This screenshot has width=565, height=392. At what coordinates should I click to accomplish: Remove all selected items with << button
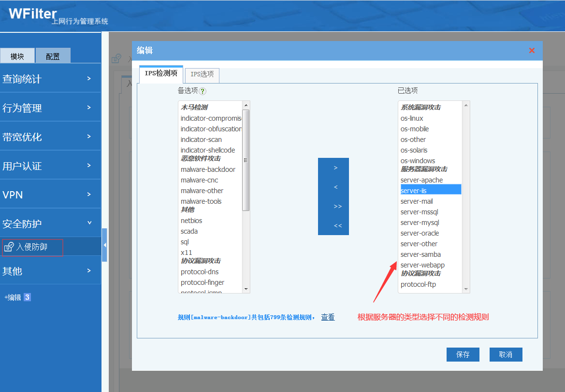pyautogui.click(x=337, y=226)
